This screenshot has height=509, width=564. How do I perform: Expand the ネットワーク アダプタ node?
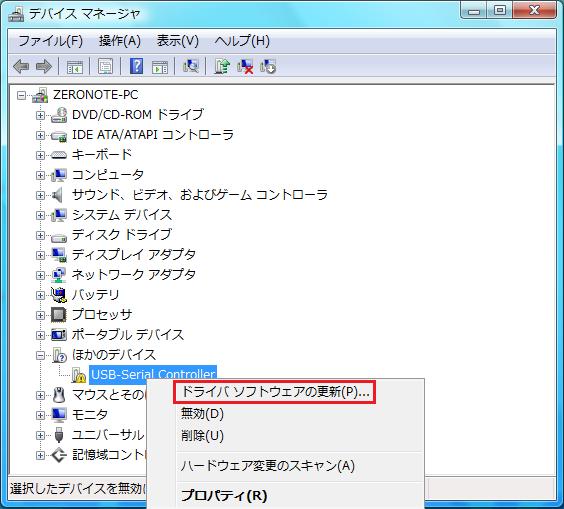pyautogui.click(x=40, y=275)
